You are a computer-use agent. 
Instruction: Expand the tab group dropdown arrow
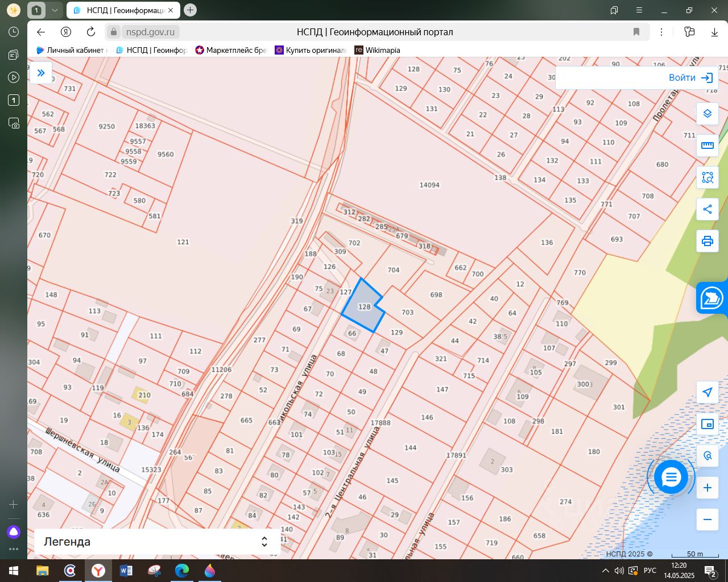pyautogui.click(x=54, y=10)
